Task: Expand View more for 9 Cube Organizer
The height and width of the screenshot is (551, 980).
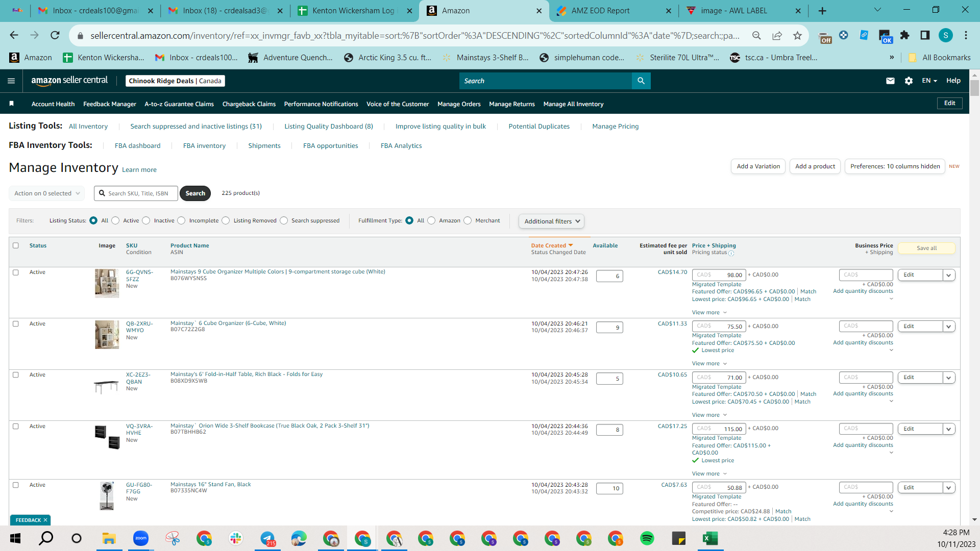Action: point(709,312)
